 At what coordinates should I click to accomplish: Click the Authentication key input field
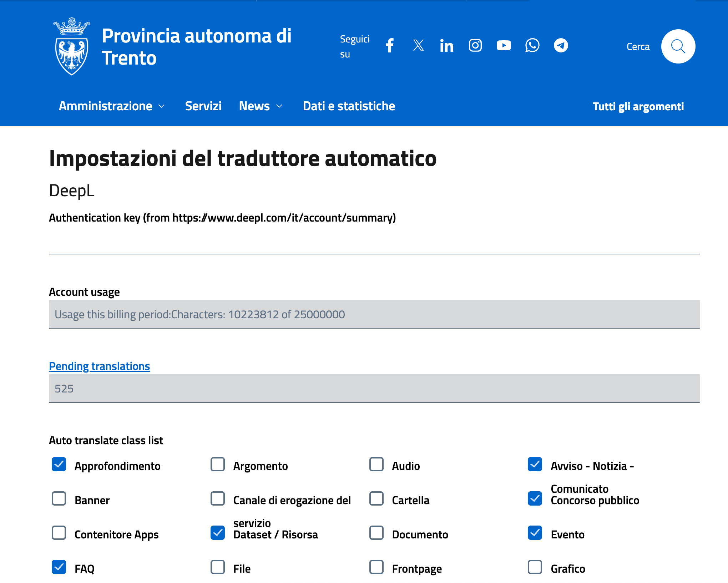tap(374, 243)
